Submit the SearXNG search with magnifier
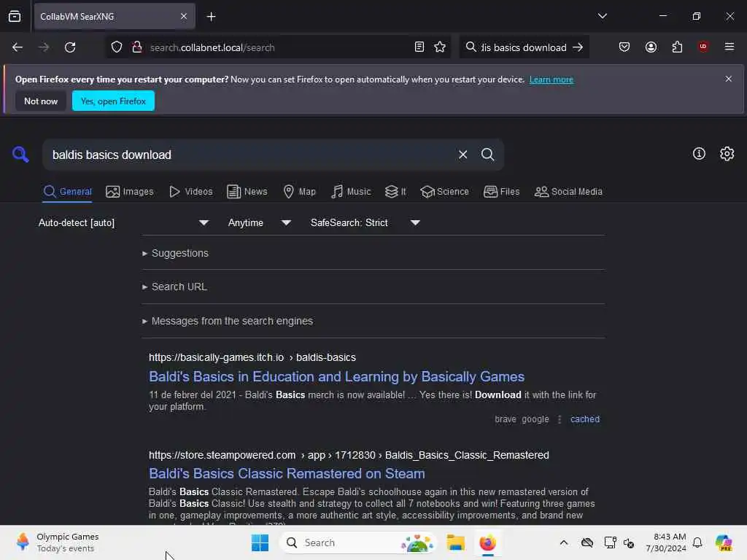 coord(487,155)
